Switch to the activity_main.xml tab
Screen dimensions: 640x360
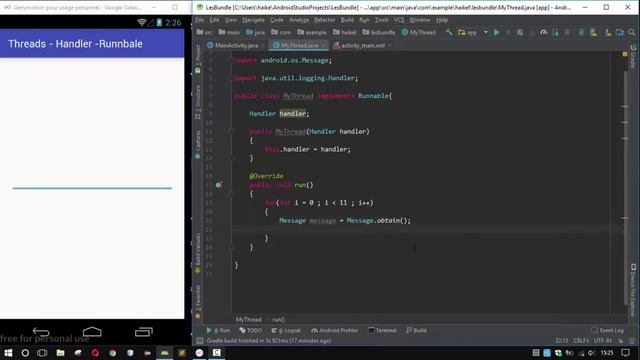(361, 45)
